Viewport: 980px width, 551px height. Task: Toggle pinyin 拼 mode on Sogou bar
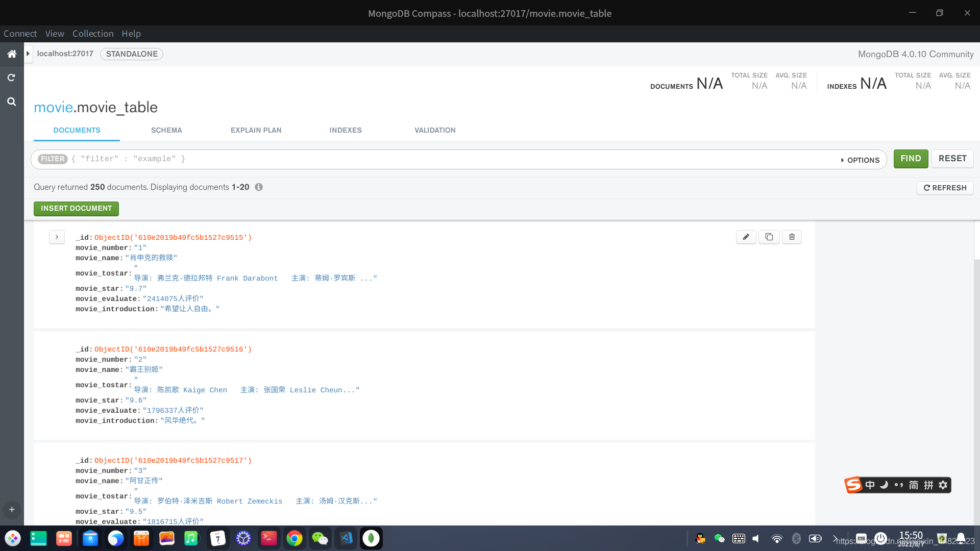coord(928,485)
